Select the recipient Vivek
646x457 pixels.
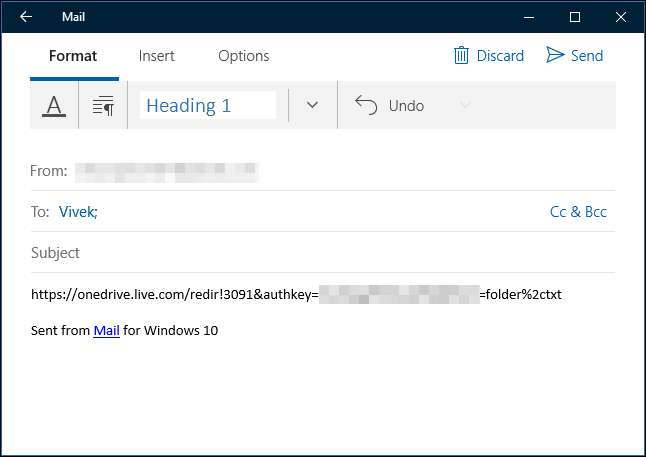click(x=78, y=212)
